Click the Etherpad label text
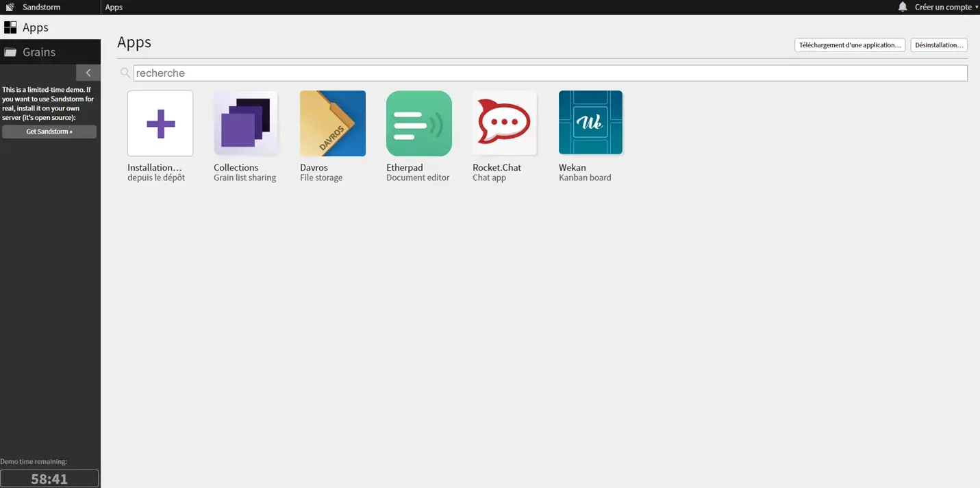This screenshot has width=980, height=488. click(x=405, y=167)
